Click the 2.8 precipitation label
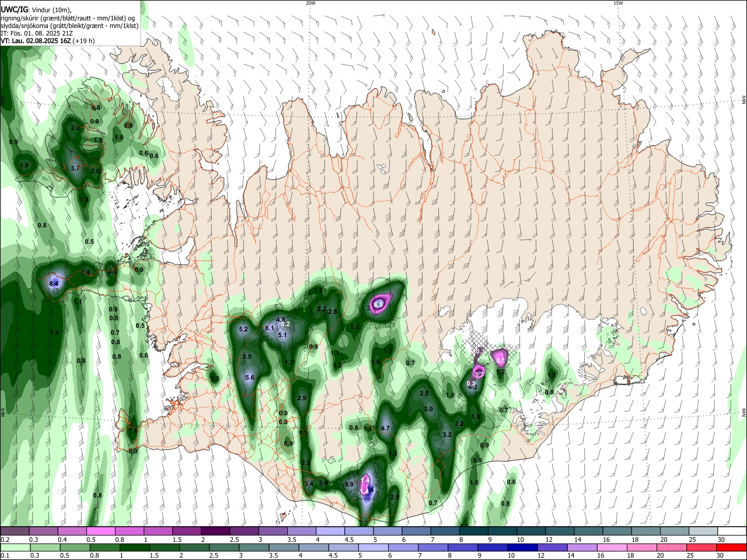Screen dimensions: 747x560 point(333,312)
